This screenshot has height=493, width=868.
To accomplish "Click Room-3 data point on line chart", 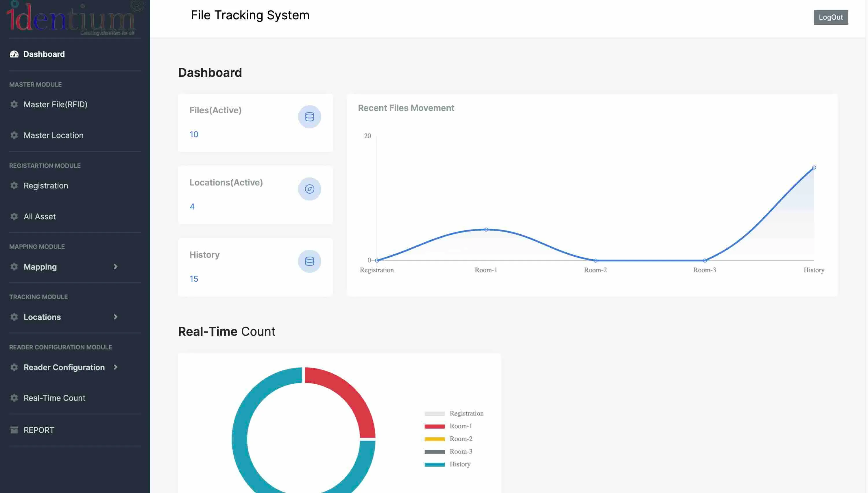I will (704, 260).
